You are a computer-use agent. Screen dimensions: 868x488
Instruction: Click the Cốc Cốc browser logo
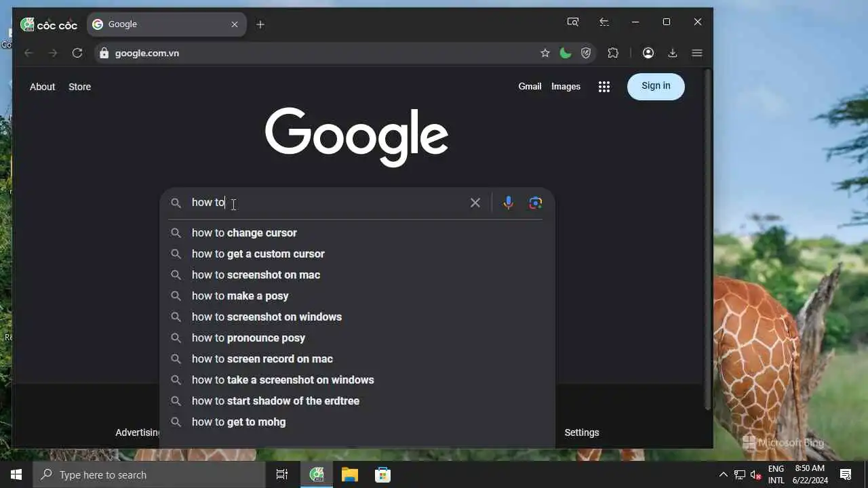[49, 25]
